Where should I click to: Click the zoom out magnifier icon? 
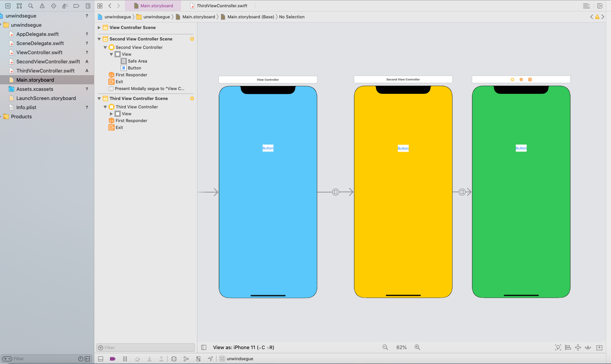coord(385,347)
